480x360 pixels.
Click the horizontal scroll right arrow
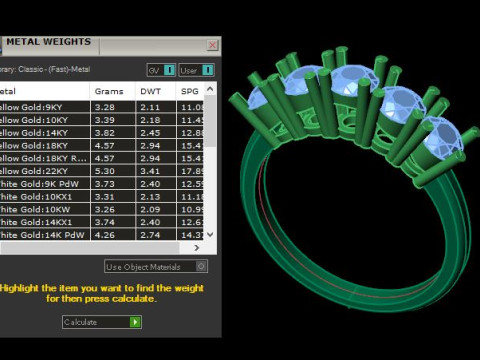tap(197, 248)
